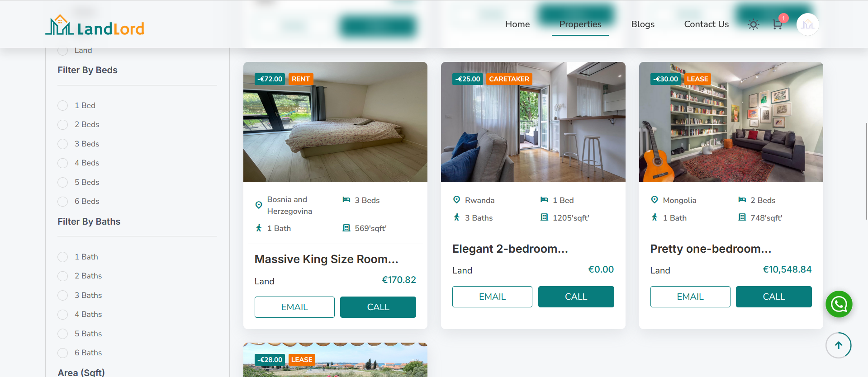Select the Land property type radio
The image size is (868, 377).
(63, 50)
